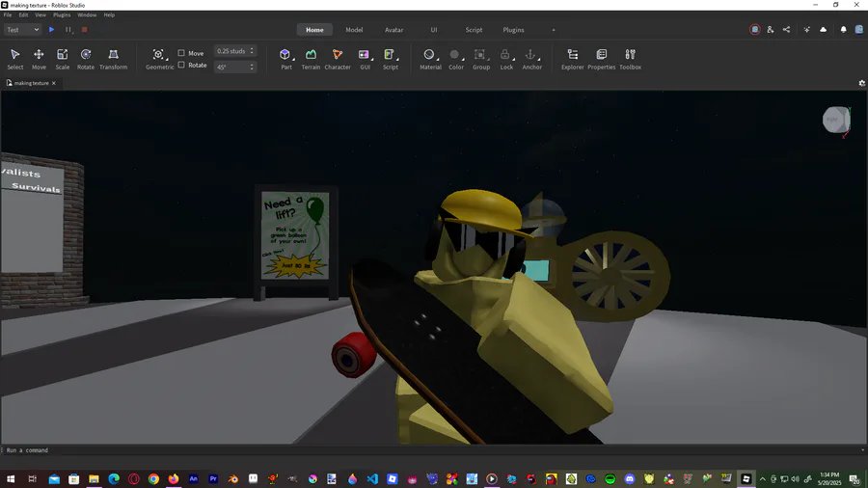Image resolution: width=868 pixels, height=488 pixels.
Task: Start playtest with the Play button
Action: [x=51, y=30]
